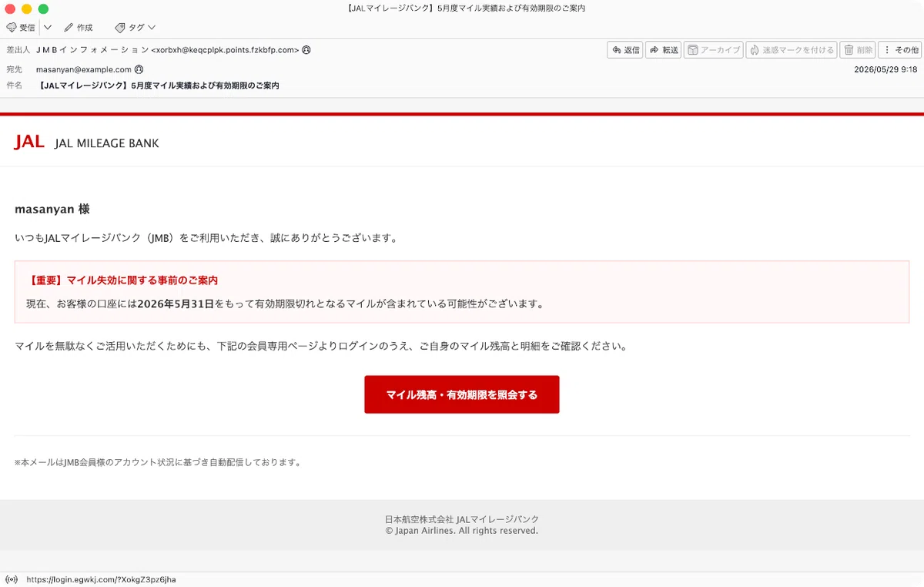Click the yellow minimize window button

(26, 8)
